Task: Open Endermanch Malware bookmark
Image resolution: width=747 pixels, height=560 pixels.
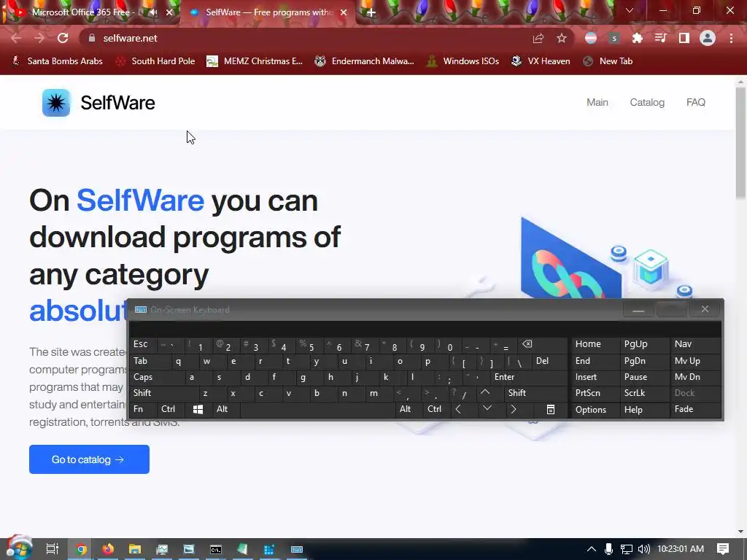Action: [x=365, y=61]
